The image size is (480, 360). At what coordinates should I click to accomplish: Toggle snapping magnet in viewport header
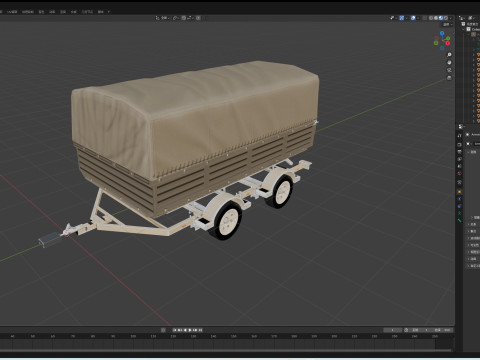pos(184,18)
